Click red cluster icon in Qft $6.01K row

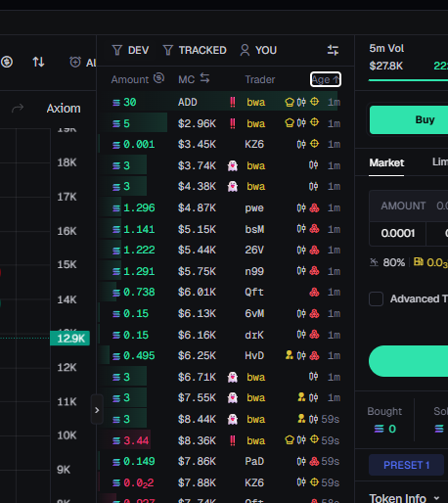pyautogui.click(x=314, y=292)
